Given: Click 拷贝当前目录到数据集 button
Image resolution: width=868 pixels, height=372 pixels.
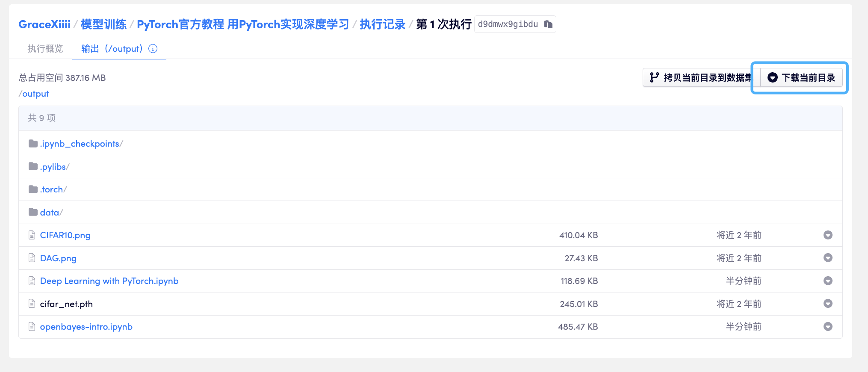Looking at the screenshot, I should 700,78.
